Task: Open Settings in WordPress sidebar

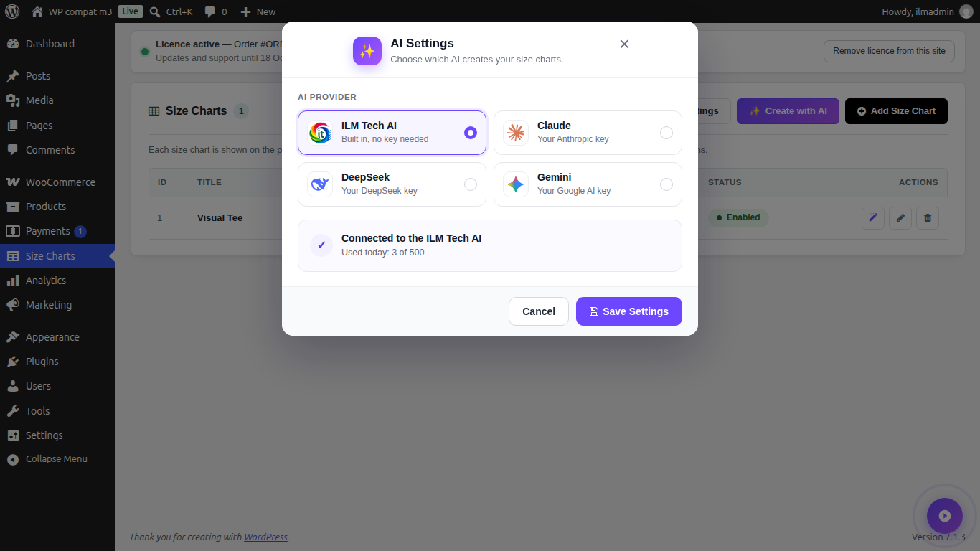Action: coord(57,435)
